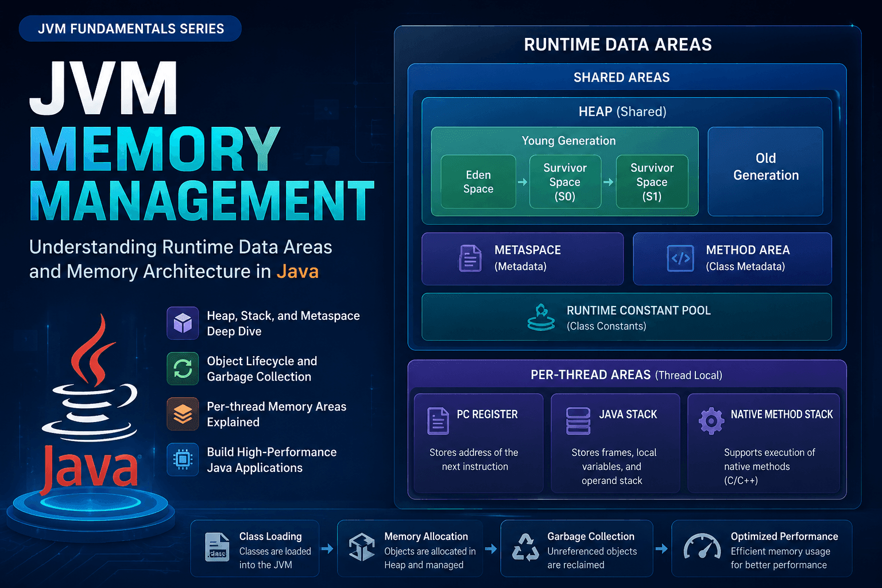
Task: Click the PER-THREAD AREAS (Thread Local) heading
Action: click(626, 375)
